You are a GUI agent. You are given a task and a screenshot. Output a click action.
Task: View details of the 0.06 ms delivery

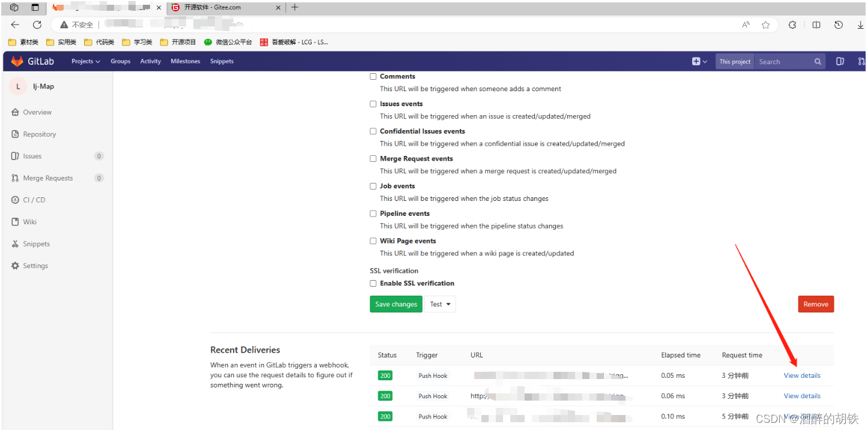click(x=802, y=396)
